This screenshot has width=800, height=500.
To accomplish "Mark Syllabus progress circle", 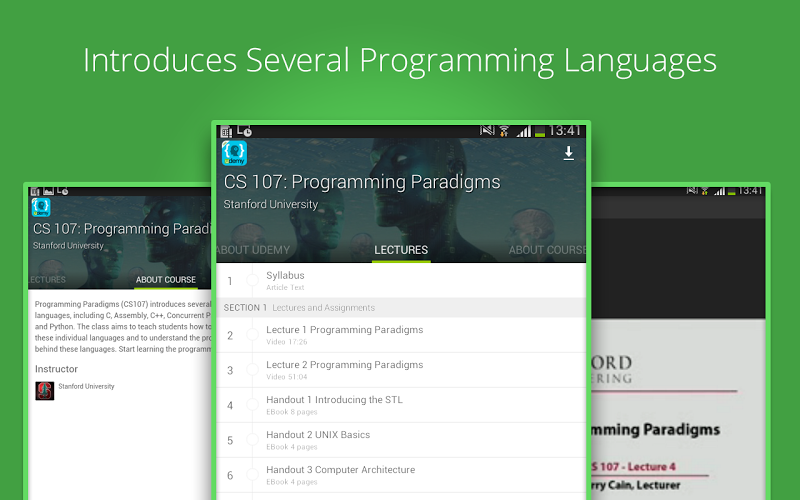I will point(253,280).
